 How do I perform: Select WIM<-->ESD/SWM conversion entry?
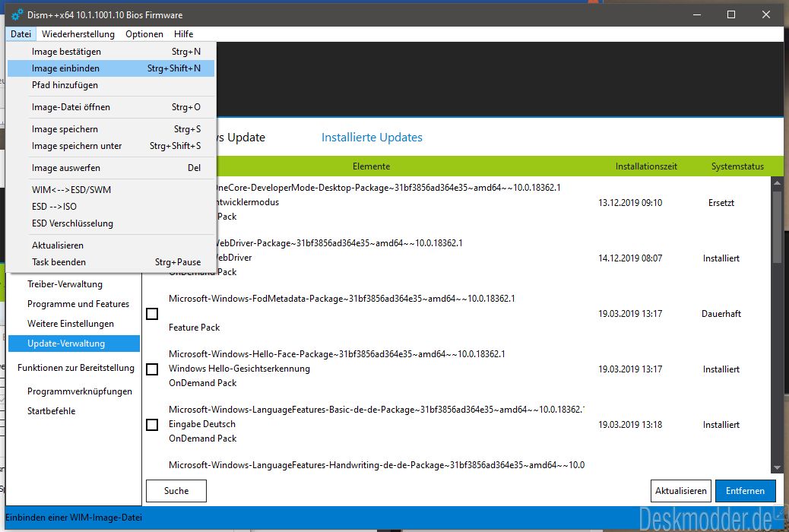(x=111, y=190)
